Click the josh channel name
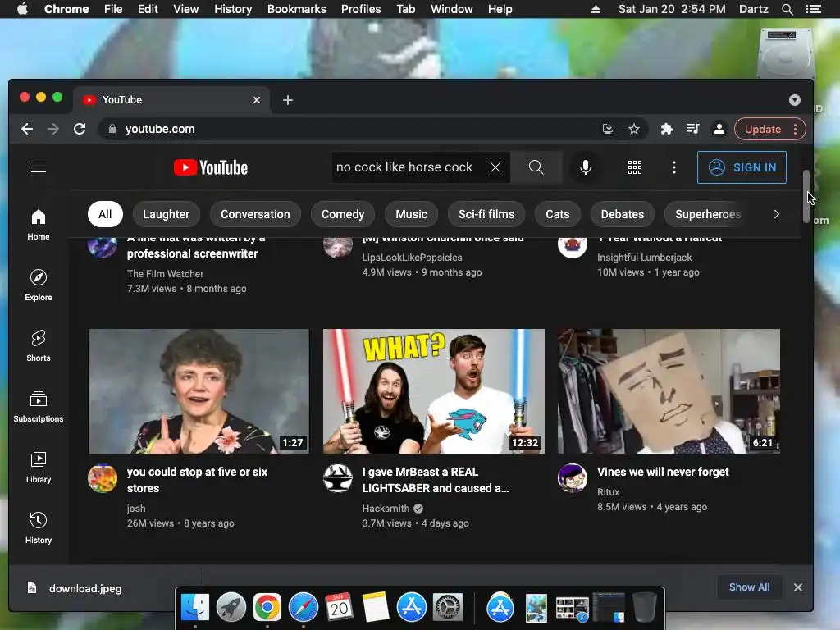Viewport: 840px width, 630px height. click(x=136, y=509)
